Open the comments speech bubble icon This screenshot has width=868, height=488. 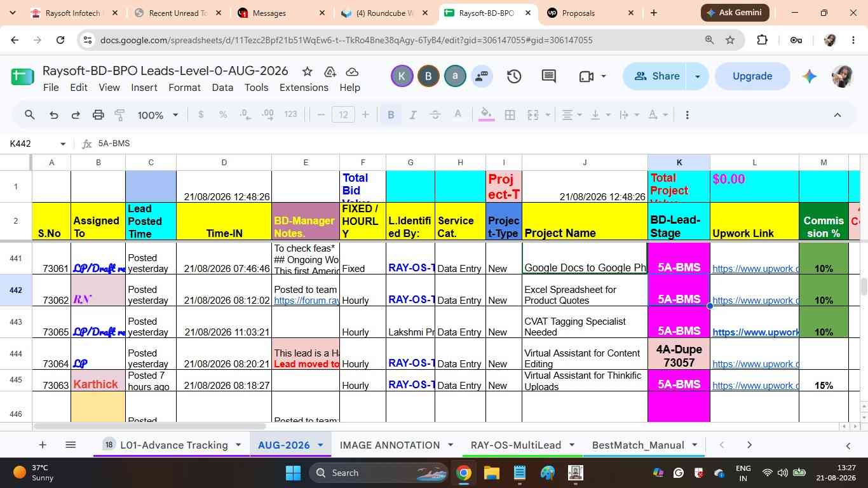click(x=549, y=76)
